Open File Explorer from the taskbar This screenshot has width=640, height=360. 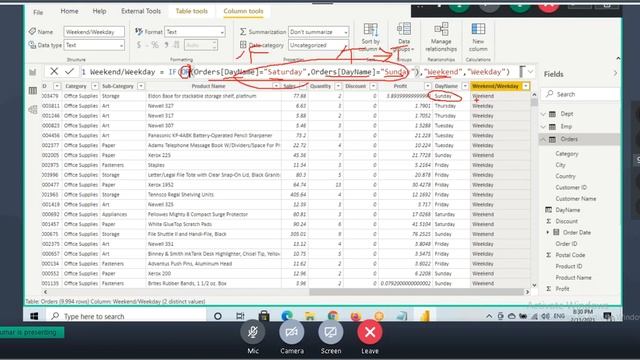tap(310, 316)
